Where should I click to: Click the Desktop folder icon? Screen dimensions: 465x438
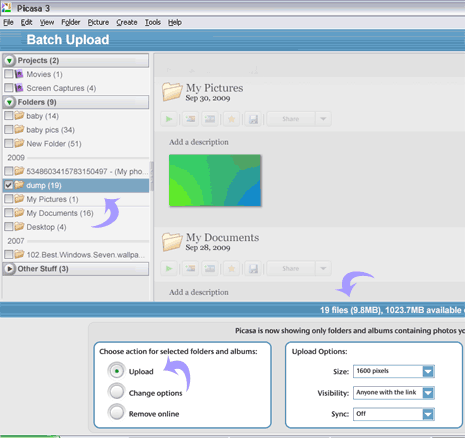coord(19,227)
